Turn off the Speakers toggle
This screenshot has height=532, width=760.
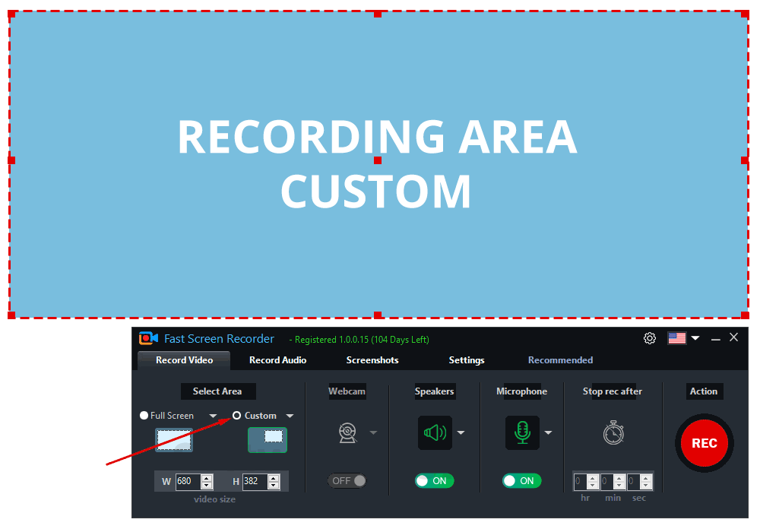434,481
